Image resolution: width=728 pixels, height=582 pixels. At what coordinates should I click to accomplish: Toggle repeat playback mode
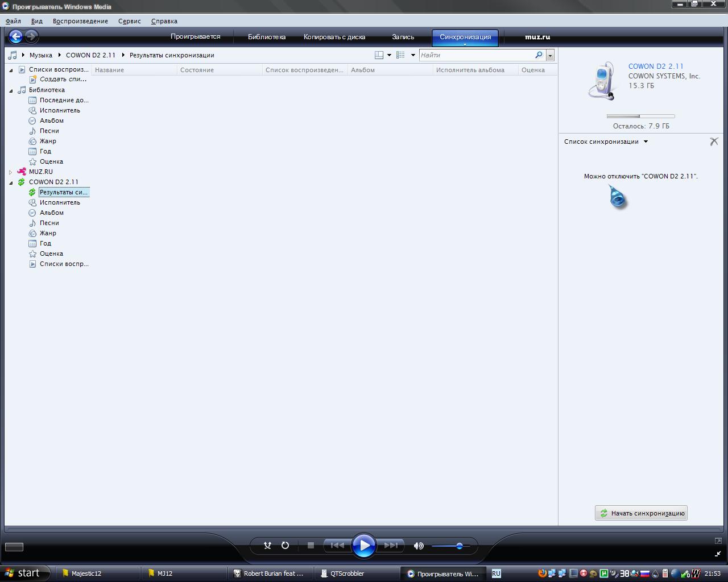285,546
